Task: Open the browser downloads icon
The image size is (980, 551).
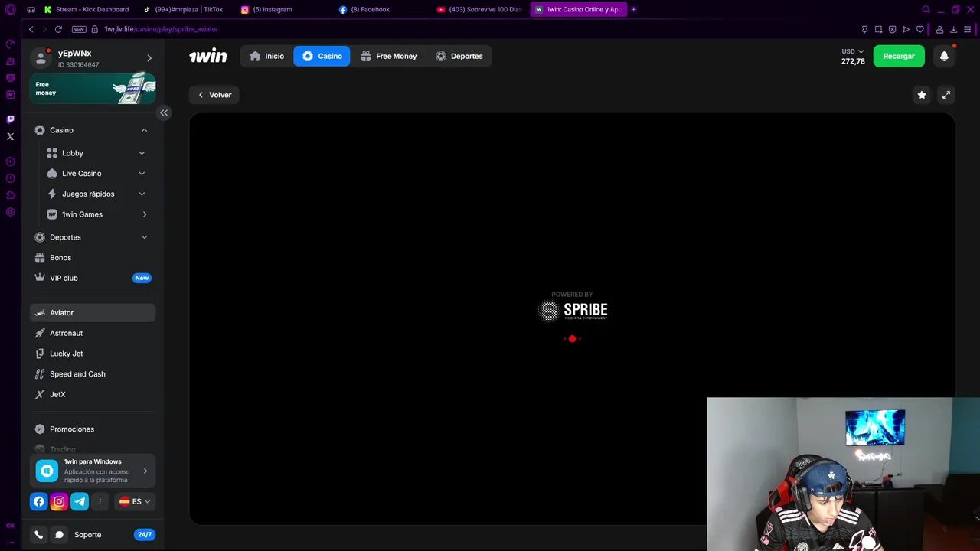Action: tap(953, 29)
